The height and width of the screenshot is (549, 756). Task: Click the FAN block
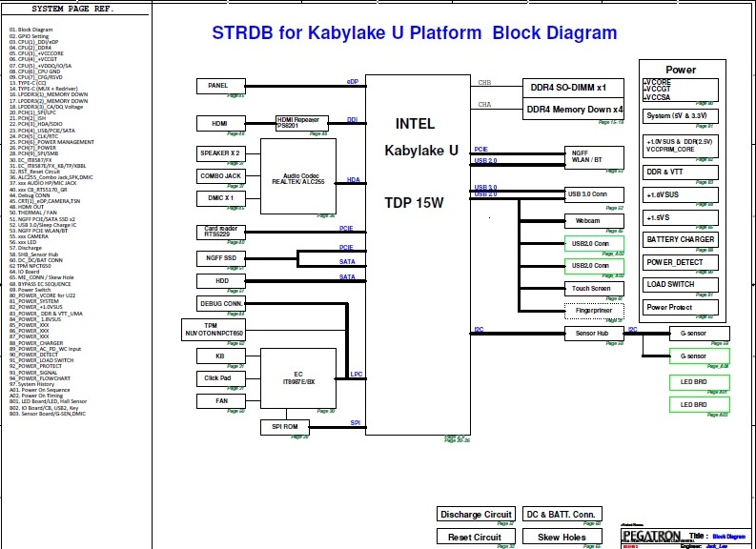click(221, 401)
